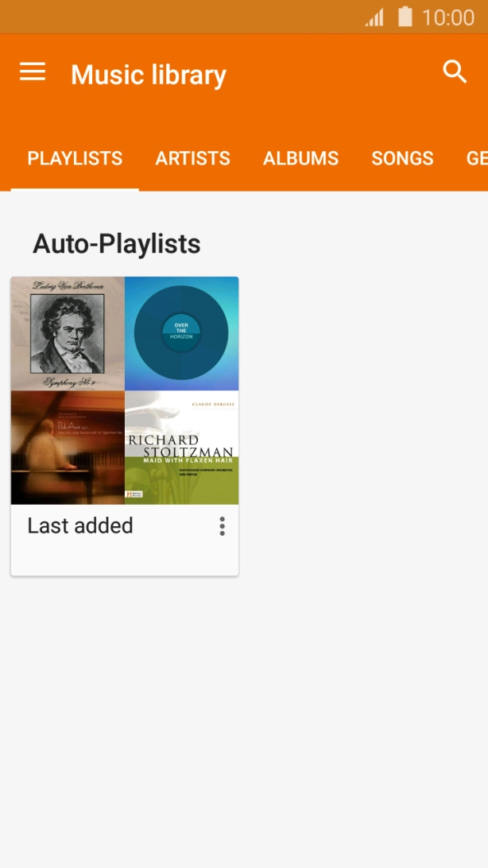Tap the 10:00 clock in status bar
This screenshot has width=488, height=868.
point(447,17)
